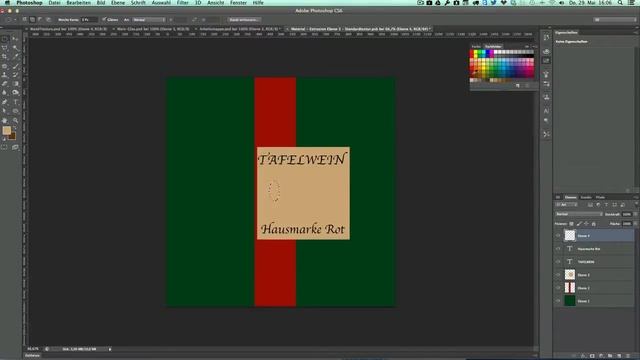Open the Eigenschaften panel flyout menu

(636, 32)
